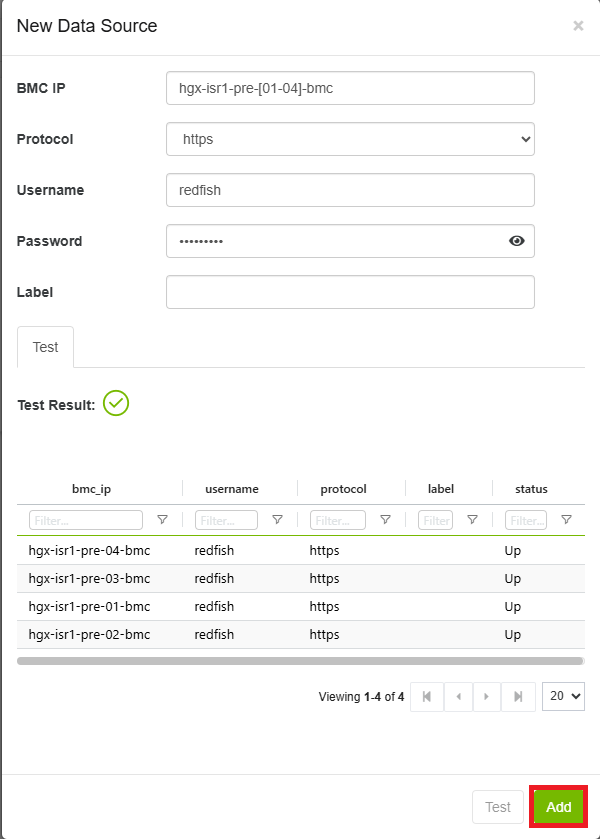600x839 pixels.
Task: Open the Protocol https dropdown
Action: (350, 139)
